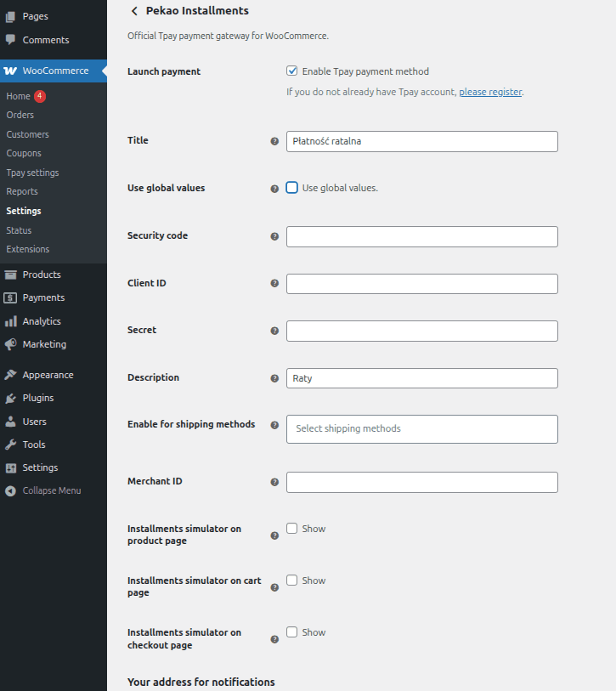
Task: Click the please register link
Action: pos(490,92)
